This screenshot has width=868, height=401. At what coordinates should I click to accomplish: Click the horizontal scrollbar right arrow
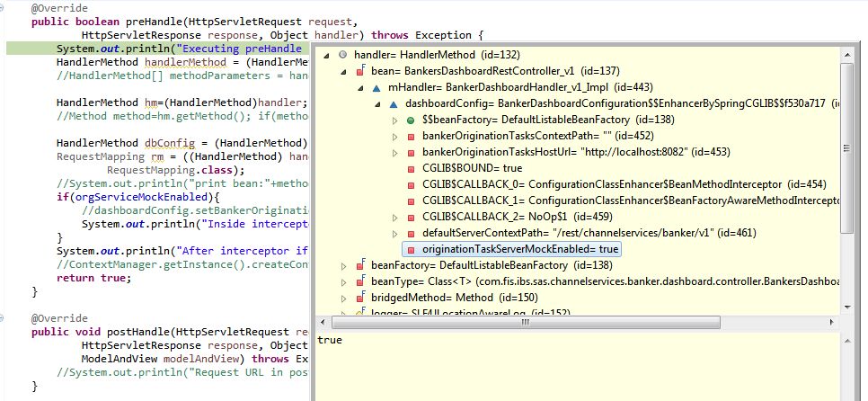[831, 323]
